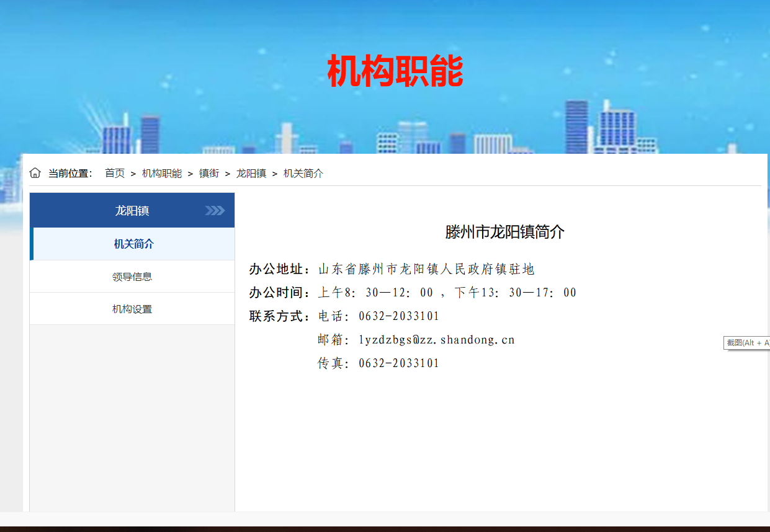
Task: Open 机构职能 breadcrumb link
Action: (x=162, y=174)
